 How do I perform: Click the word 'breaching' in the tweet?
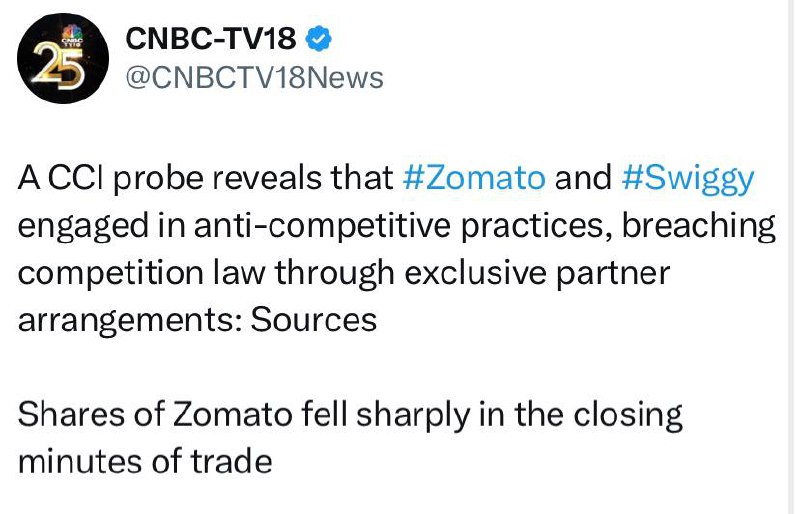[x=698, y=227]
